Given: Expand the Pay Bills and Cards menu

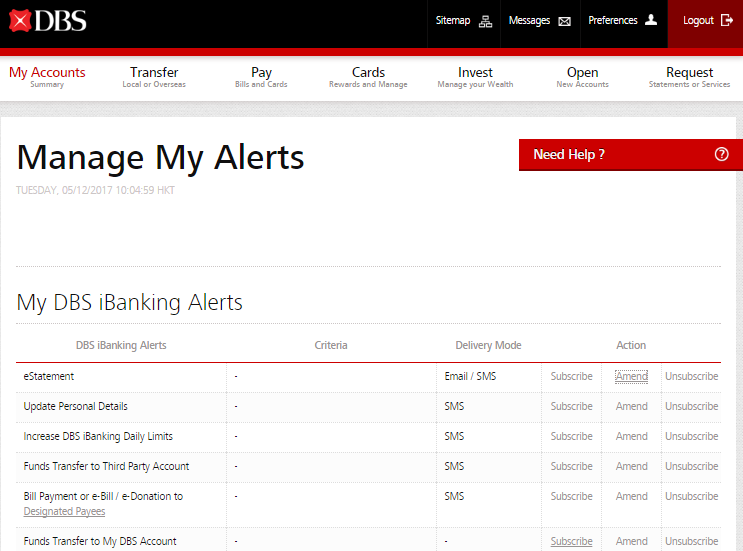Looking at the screenshot, I should click(x=261, y=77).
